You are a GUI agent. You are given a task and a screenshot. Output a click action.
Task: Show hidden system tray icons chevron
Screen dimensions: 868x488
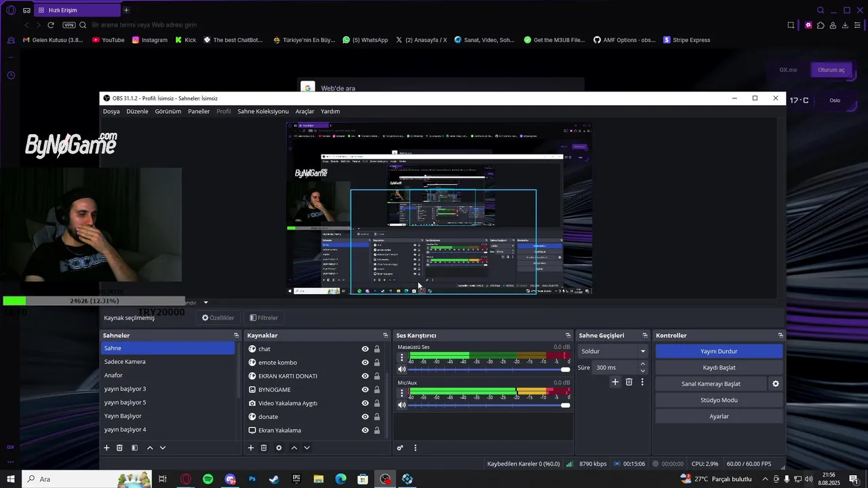[x=766, y=479]
